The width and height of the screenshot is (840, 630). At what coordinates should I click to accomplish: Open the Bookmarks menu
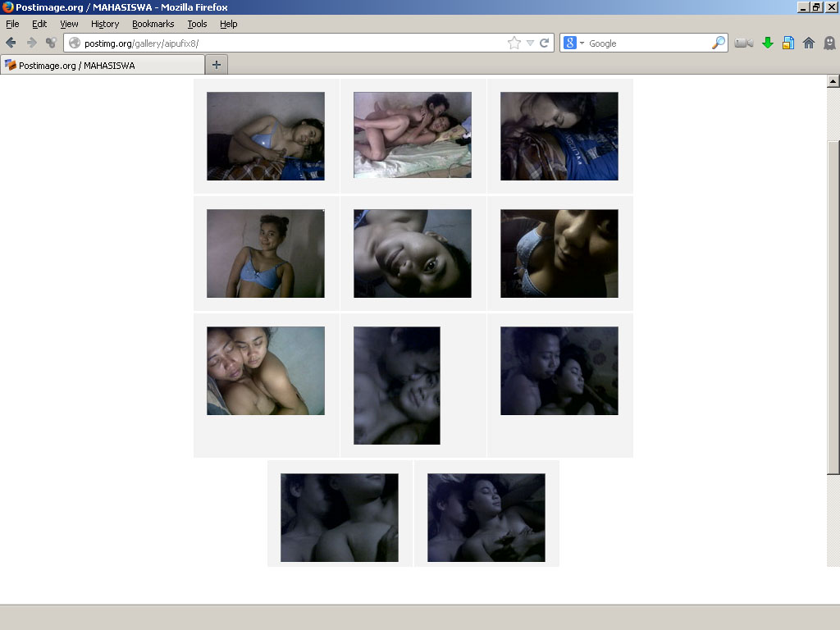153,24
